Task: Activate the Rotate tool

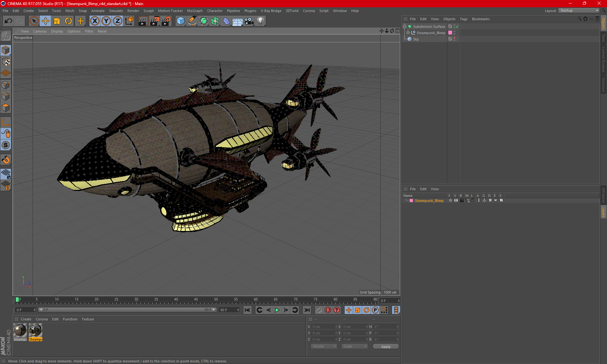Action: click(x=68, y=21)
